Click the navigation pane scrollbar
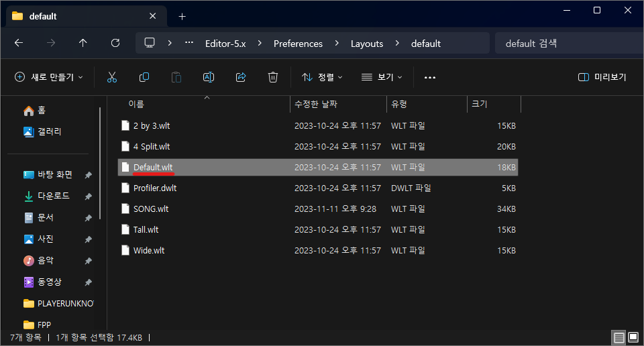Viewport: 644px width, 346px height. click(100, 163)
